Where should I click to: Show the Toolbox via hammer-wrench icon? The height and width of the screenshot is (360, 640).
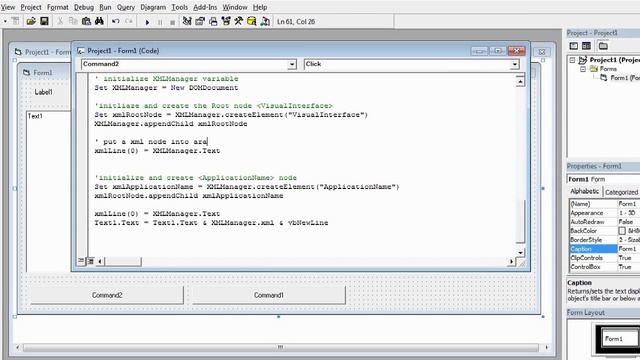[x=239, y=21]
